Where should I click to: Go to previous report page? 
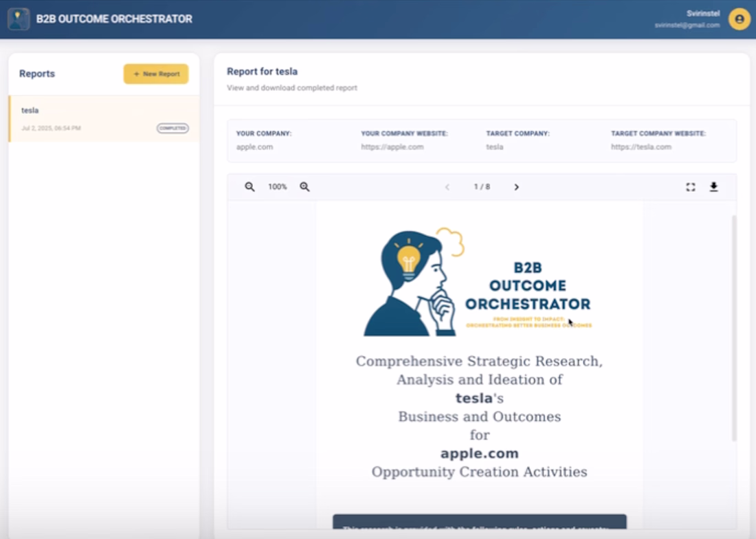pos(447,187)
